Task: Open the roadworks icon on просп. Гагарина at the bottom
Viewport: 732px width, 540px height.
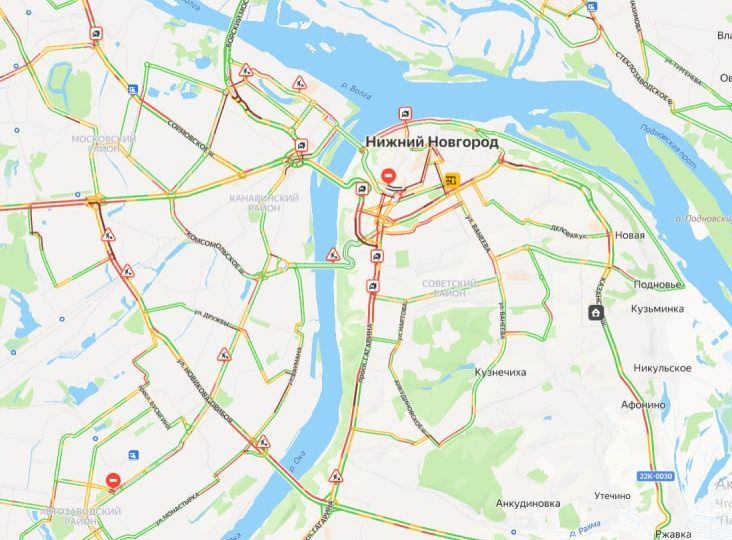Action: pos(336,477)
